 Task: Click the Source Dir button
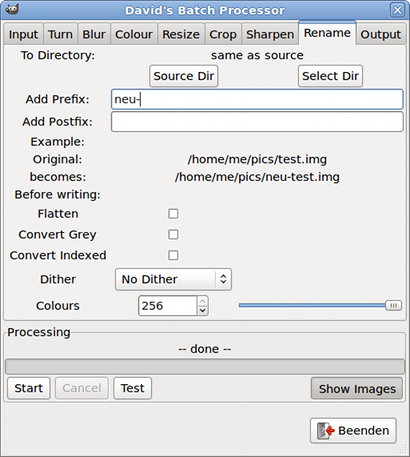(184, 76)
